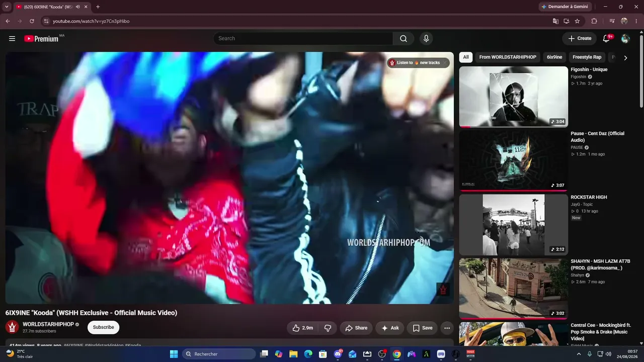This screenshot has height=362, width=644.
Task: Select the From WORLDSTARHIPHOP chip
Action: point(508,57)
